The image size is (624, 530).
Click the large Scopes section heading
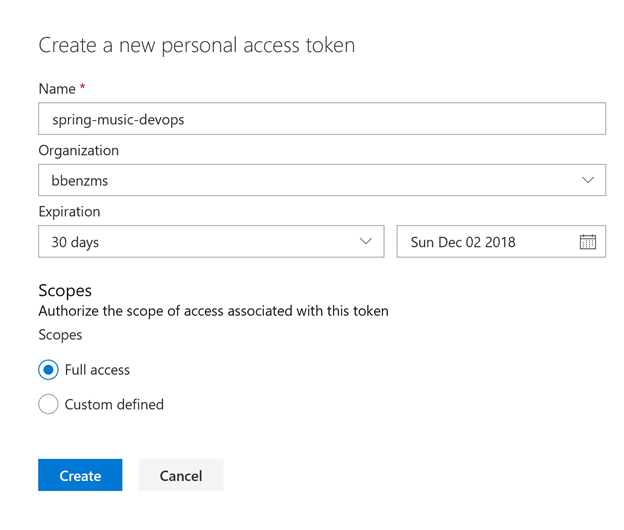coord(65,290)
